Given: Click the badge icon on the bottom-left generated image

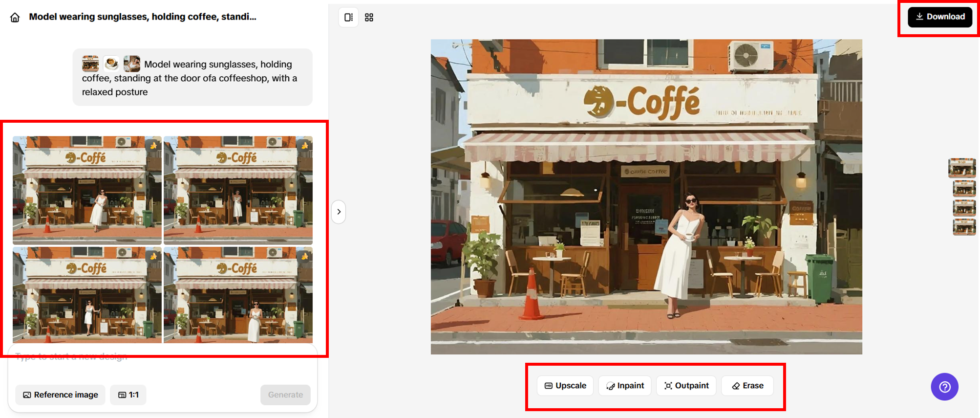Looking at the screenshot, I should [153, 256].
